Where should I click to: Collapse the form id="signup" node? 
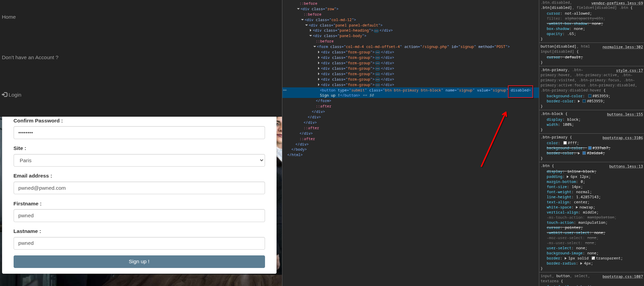pos(315,47)
